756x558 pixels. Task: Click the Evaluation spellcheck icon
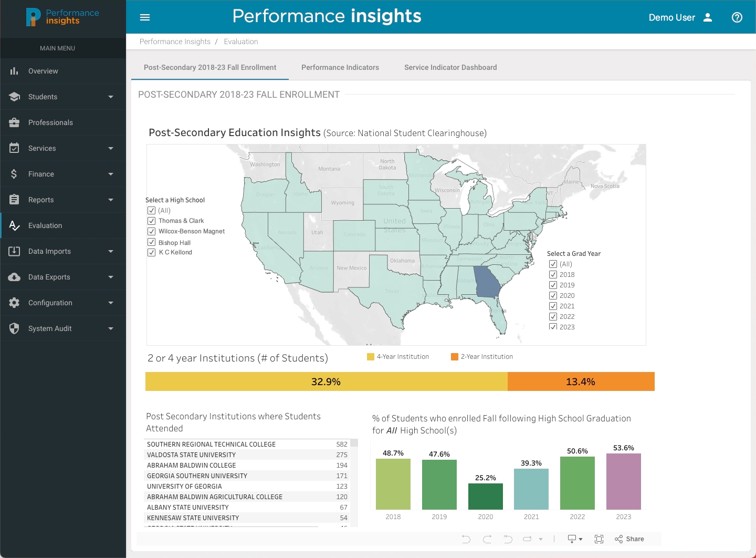point(15,225)
